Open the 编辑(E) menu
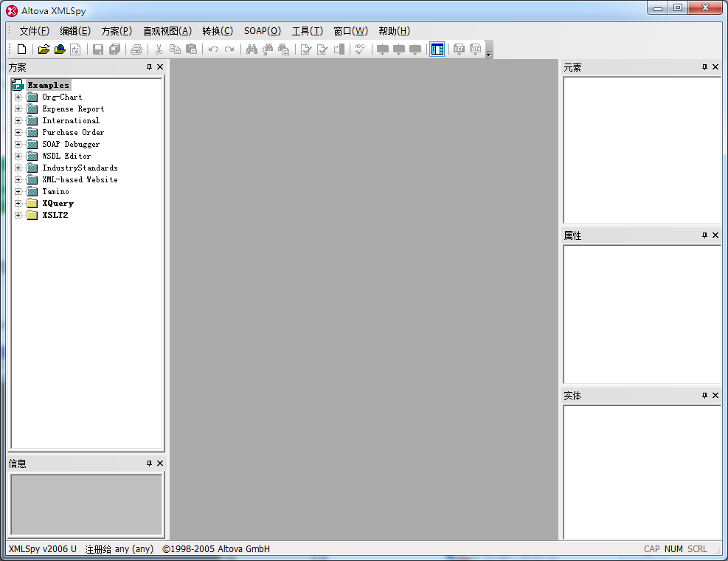This screenshot has width=728, height=561. tap(74, 31)
